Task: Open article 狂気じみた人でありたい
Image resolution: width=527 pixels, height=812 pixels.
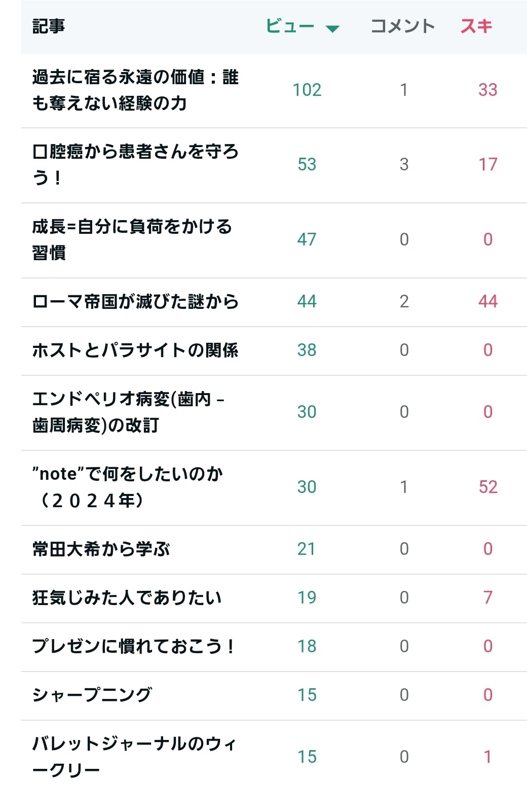Action: point(127,598)
